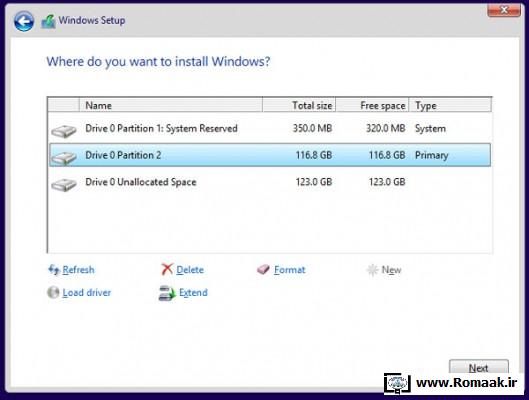Click the 350.0 MB total size value
Screen dimensions: 529x400
tap(312, 128)
